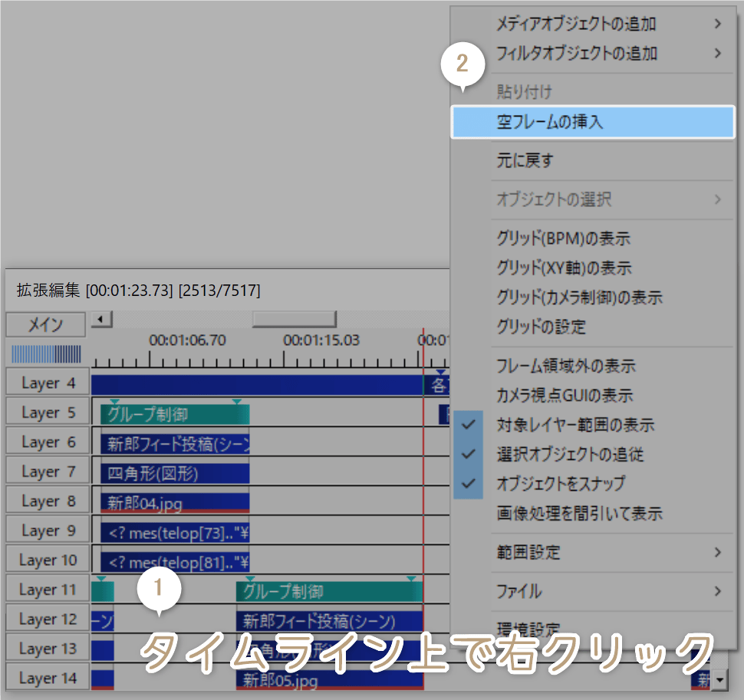The width and height of the screenshot is (744, 700).
Task: Select the 新郎04.jpg image object
Action: click(x=175, y=502)
